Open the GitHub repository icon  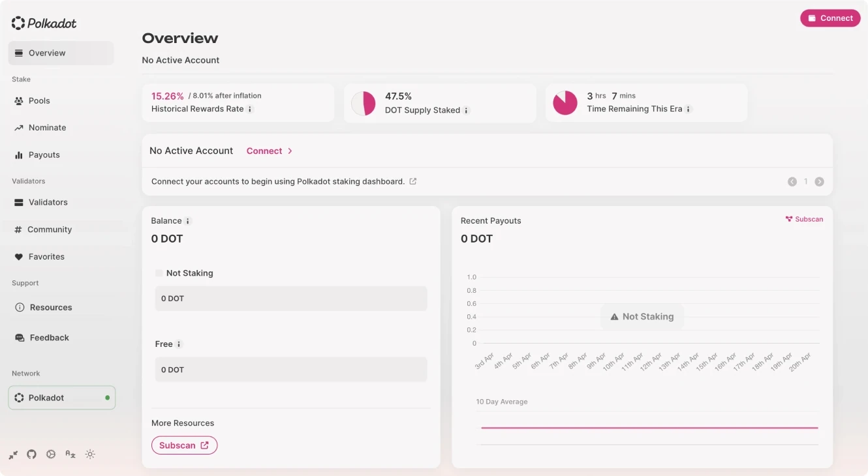coord(31,454)
